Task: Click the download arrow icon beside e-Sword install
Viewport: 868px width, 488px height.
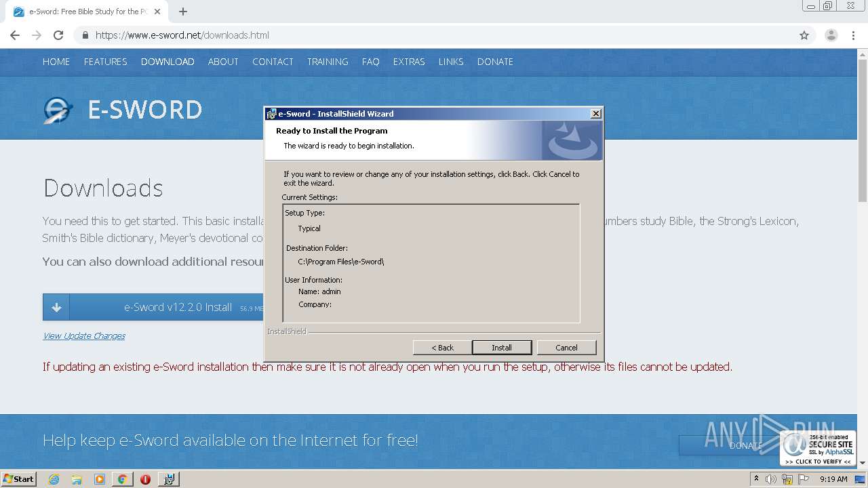Action: pyautogui.click(x=56, y=307)
